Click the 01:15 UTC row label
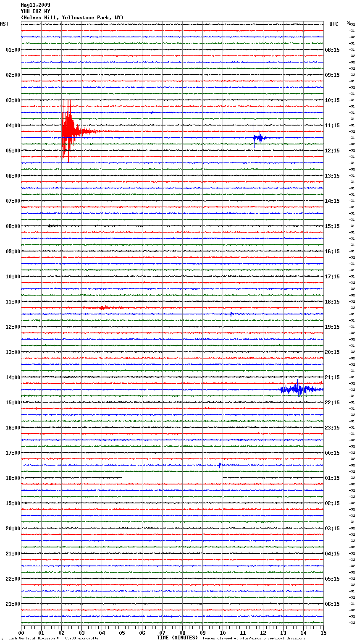Screen dimensions: 357x644 332,478
